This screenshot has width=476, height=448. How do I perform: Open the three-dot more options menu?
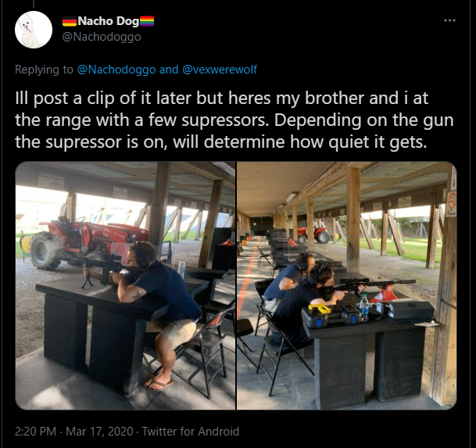click(x=449, y=20)
